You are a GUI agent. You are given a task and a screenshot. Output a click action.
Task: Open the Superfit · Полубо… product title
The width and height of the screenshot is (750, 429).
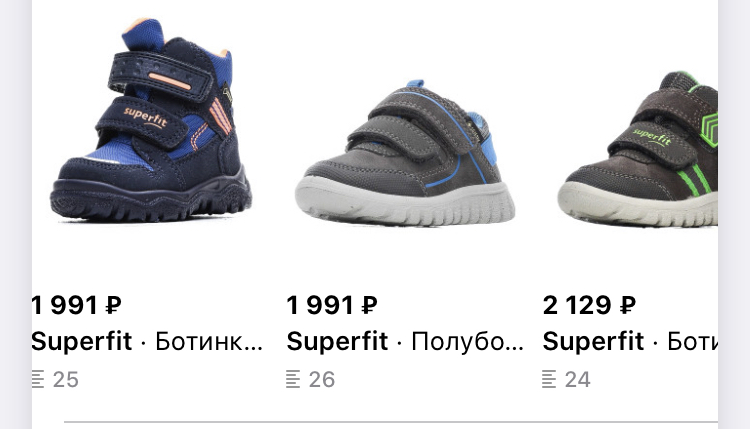tap(405, 341)
